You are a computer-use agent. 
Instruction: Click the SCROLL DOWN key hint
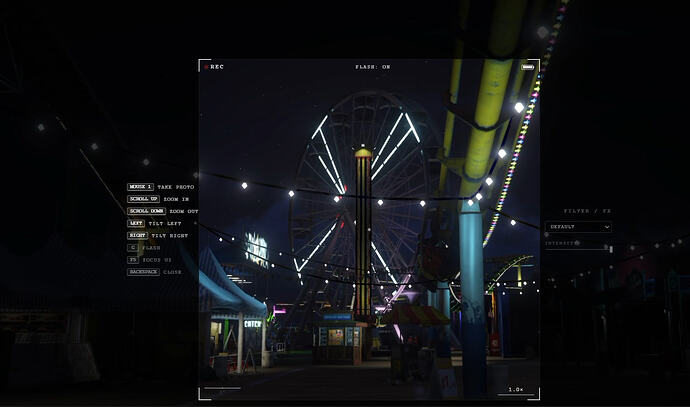pos(147,211)
